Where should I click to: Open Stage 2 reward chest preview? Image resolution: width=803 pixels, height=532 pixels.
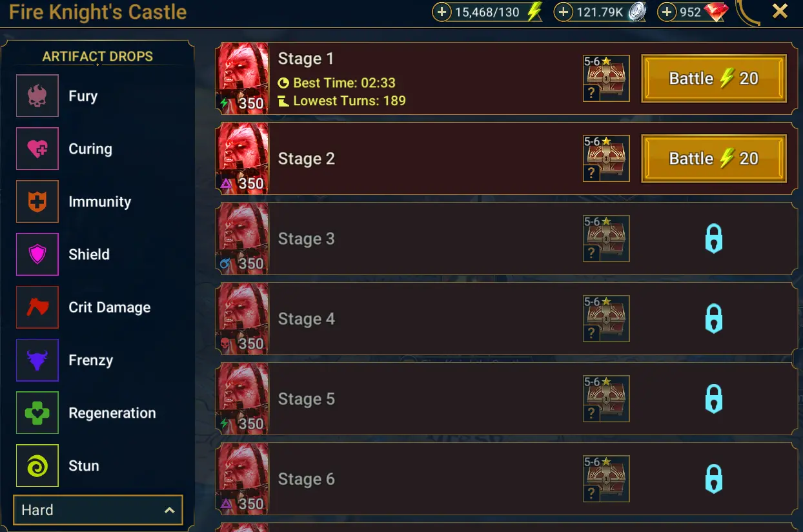(606, 159)
